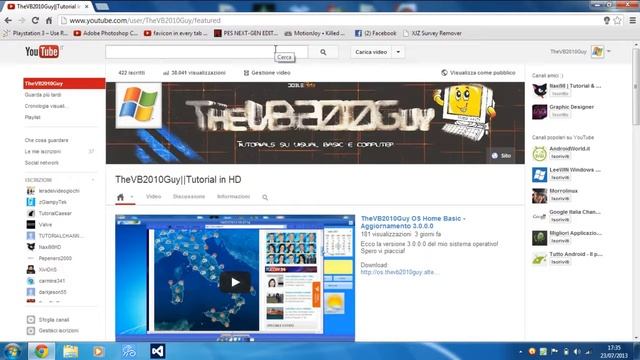Click the volume icon in the system tray
640x360 pixels.
tap(577, 351)
